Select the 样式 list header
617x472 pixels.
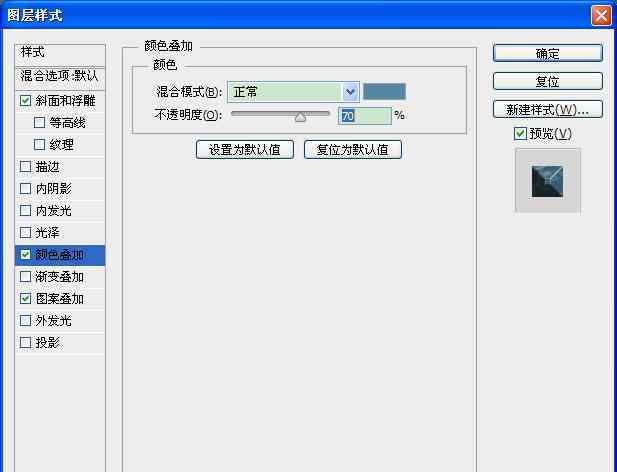[x=60, y=55]
